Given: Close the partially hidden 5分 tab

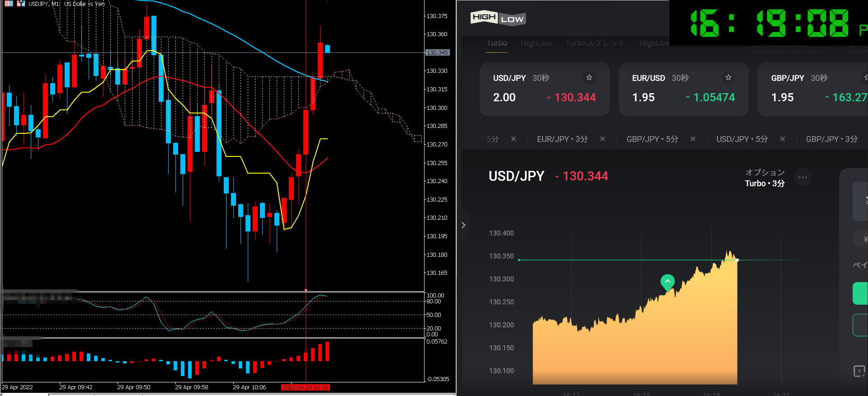Looking at the screenshot, I should coord(514,139).
